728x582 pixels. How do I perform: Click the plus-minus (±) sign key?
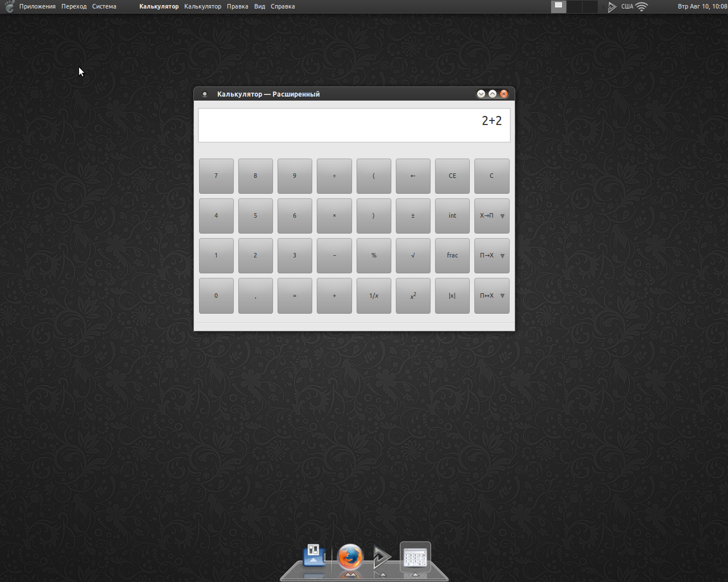(413, 216)
